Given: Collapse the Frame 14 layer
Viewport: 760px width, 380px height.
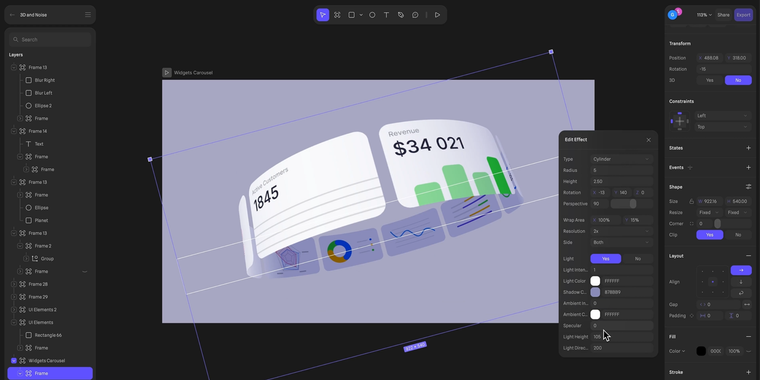Looking at the screenshot, I should (x=14, y=131).
